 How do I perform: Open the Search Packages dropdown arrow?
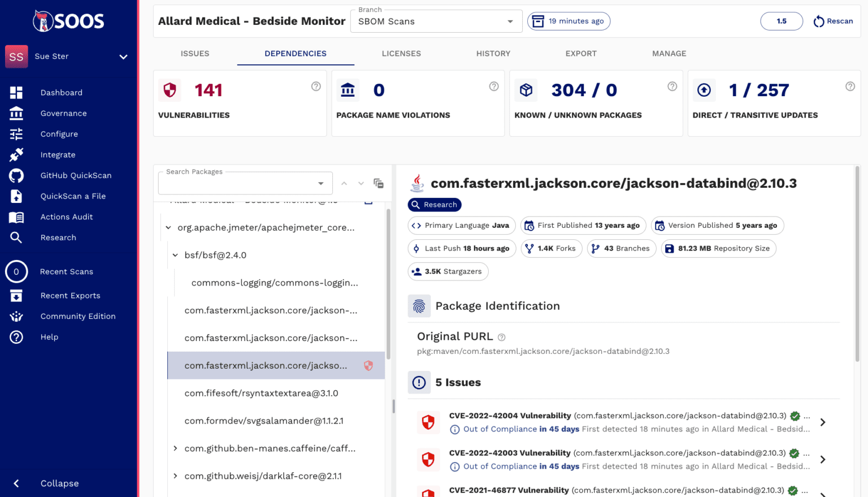321,184
